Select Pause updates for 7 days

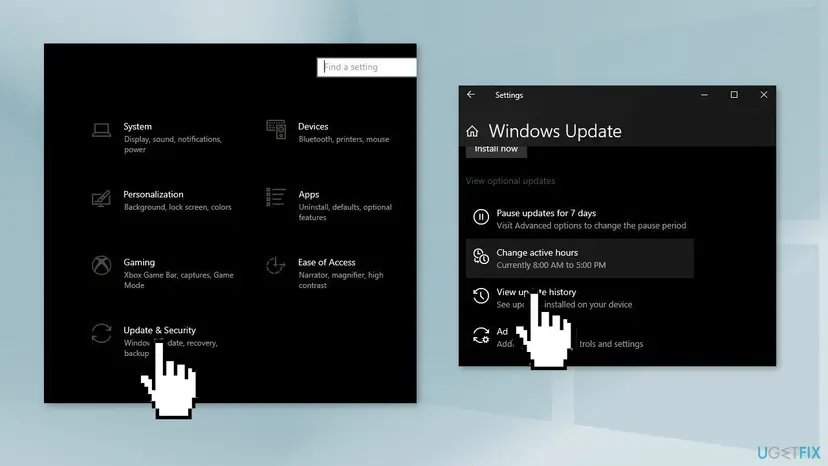pyautogui.click(x=580, y=219)
